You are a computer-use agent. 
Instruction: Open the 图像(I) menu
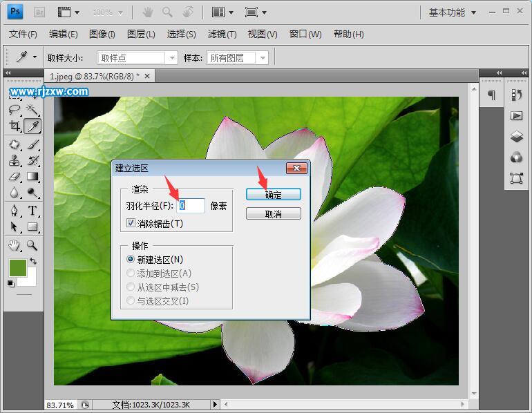click(102, 34)
